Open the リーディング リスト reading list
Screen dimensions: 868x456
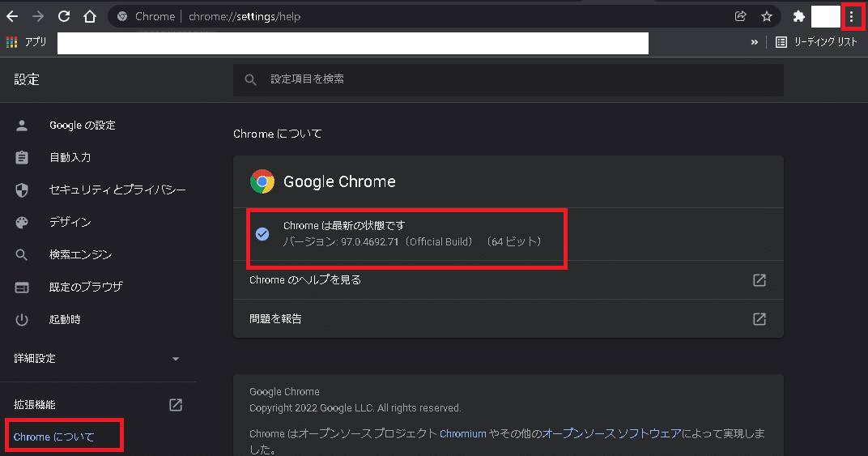pyautogui.click(x=816, y=42)
